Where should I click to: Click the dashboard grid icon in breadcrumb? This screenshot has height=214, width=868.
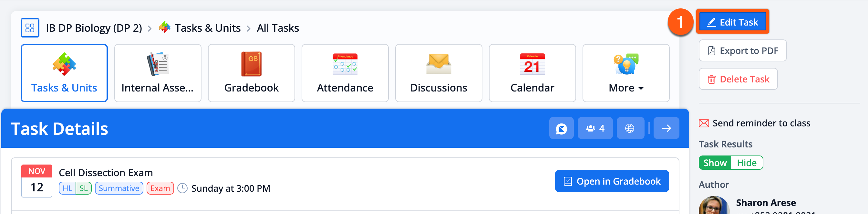(30, 28)
